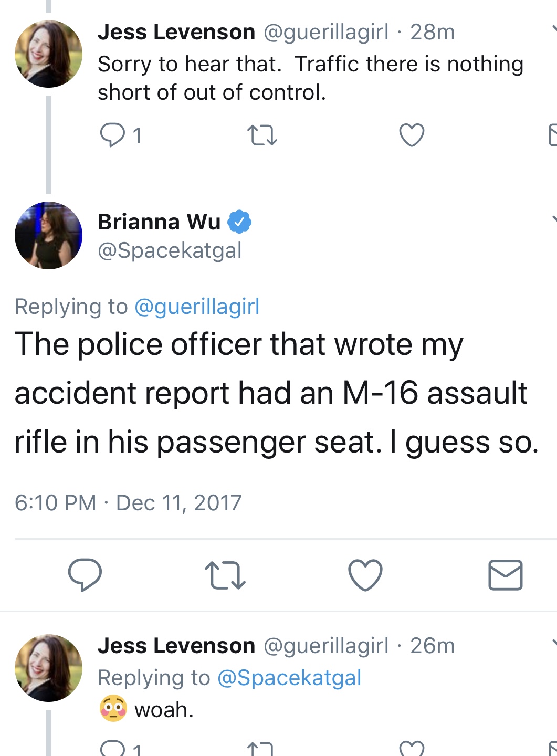The height and width of the screenshot is (756, 557).
Task: Open the Brianna Wu display name
Action: pos(159,222)
